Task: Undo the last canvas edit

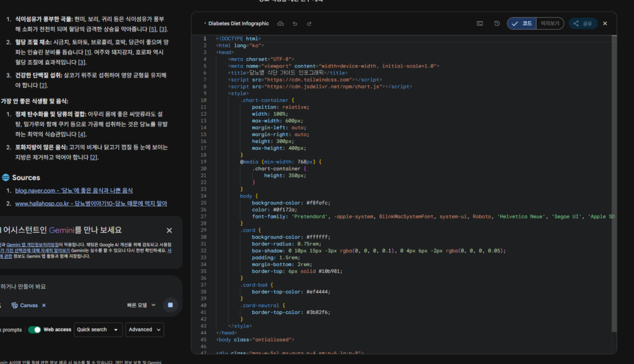Action: coord(295,24)
